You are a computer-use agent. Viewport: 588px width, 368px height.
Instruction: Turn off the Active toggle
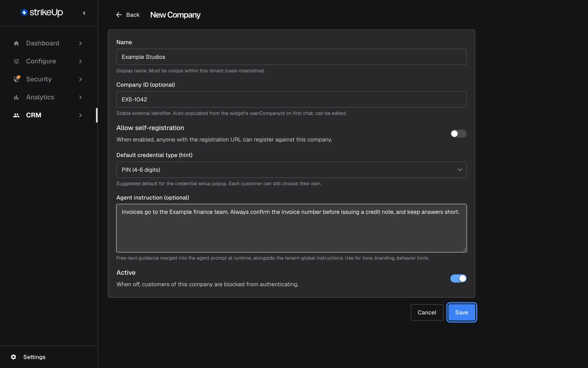pyautogui.click(x=458, y=278)
